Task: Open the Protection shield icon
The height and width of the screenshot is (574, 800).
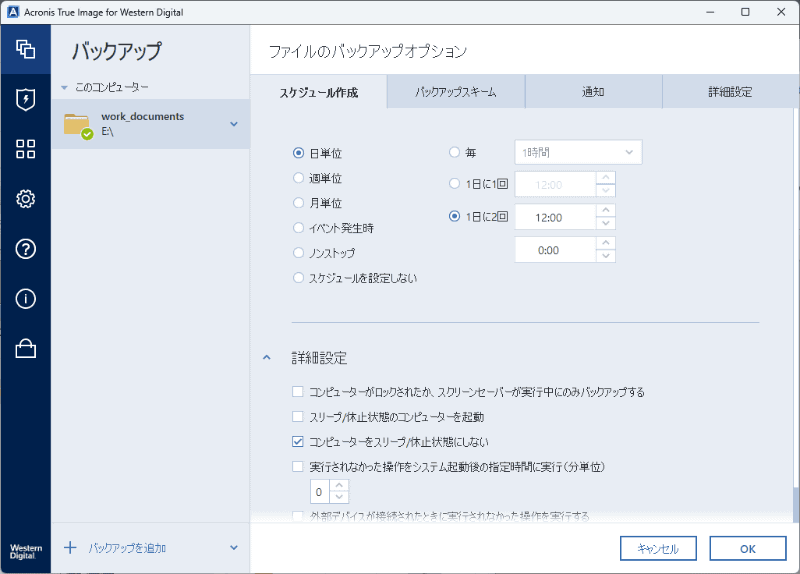Action: tap(26, 99)
